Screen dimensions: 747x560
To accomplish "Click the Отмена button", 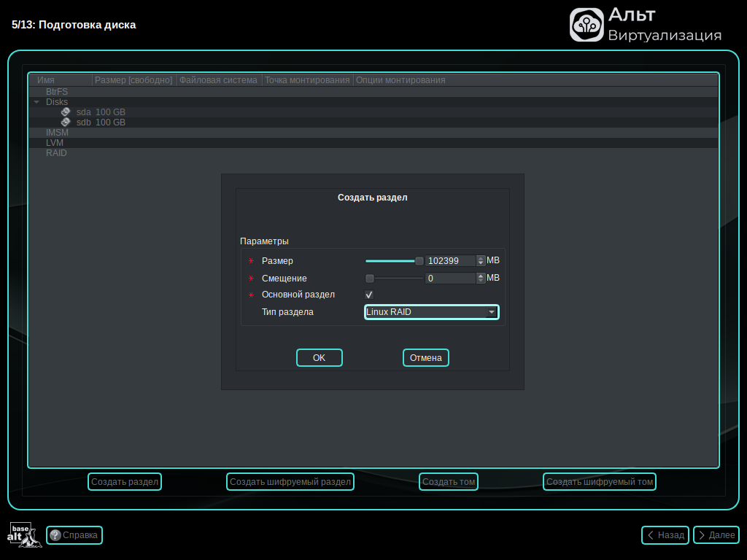I will [426, 357].
